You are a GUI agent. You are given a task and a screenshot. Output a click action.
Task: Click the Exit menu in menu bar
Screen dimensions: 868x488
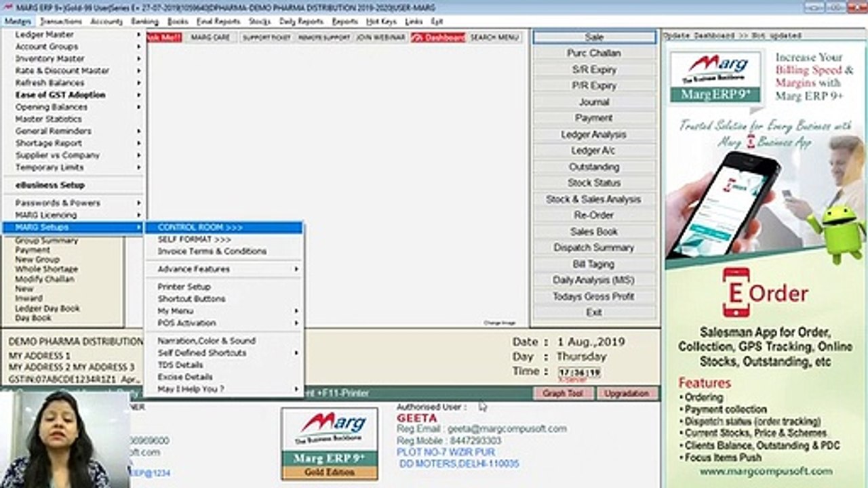(437, 22)
